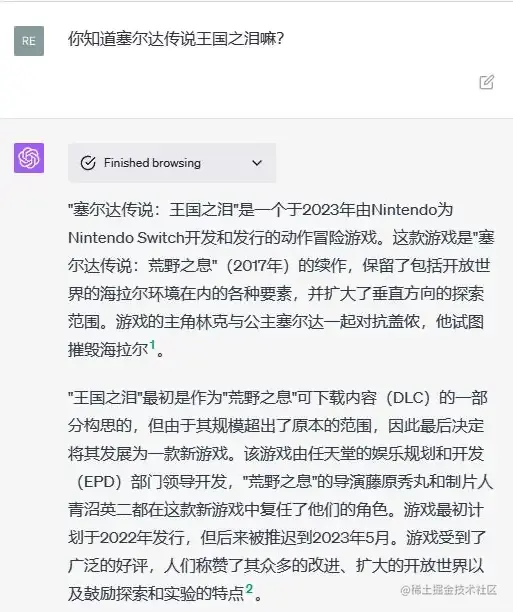Click the checkmark circle beside Finished browsing
The height and width of the screenshot is (612, 513).
88,163
